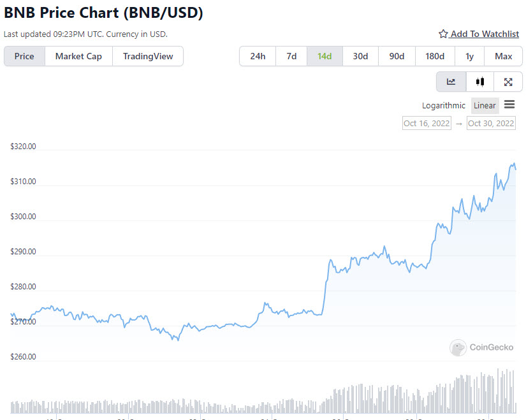This screenshot has width=526, height=420.
Task: Choose the 30d time range
Action: pos(360,56)
